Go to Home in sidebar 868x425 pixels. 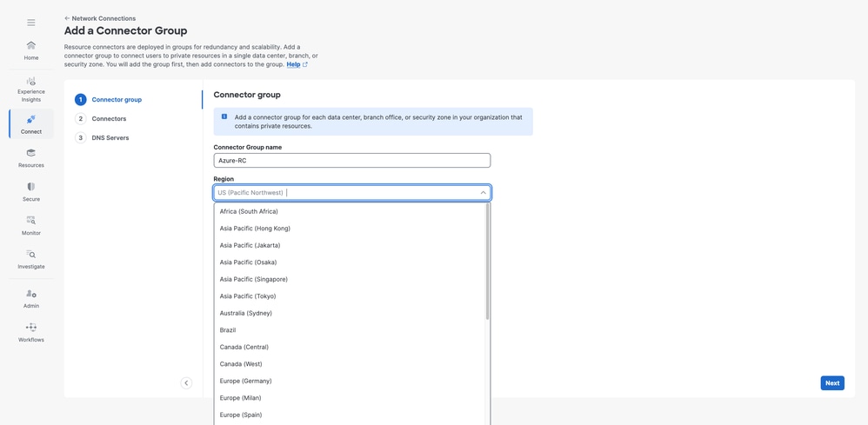click(x=31, y=50)
